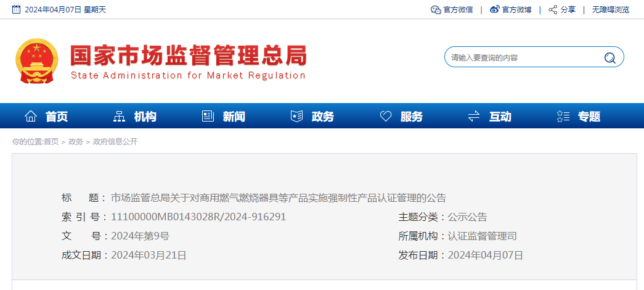Click 政务 in the breadcrumb
644x290 pixels.
pyautogui.click(x=76, y=142)
